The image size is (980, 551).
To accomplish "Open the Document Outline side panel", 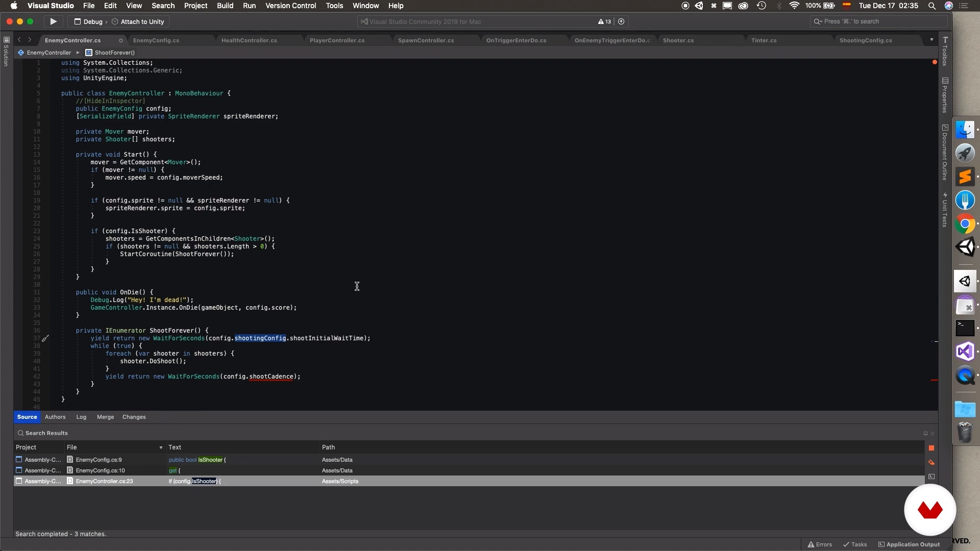I will [945, 153].
